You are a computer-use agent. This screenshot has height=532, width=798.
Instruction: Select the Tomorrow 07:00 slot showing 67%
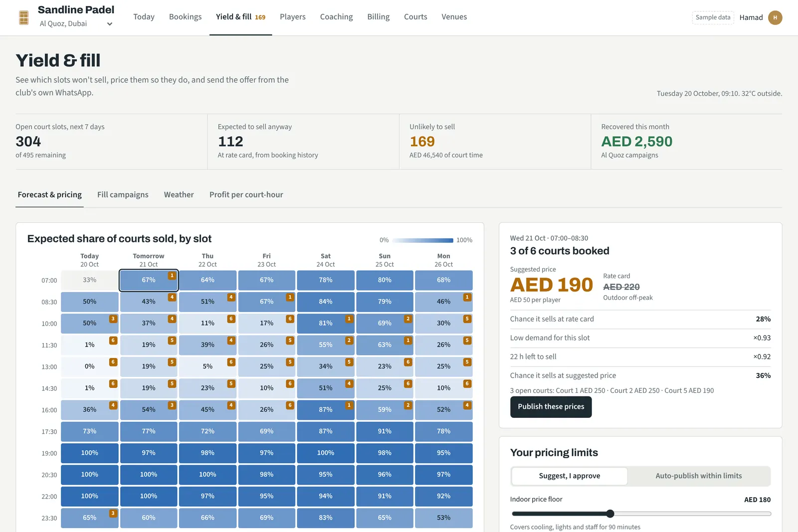[149, 280]
